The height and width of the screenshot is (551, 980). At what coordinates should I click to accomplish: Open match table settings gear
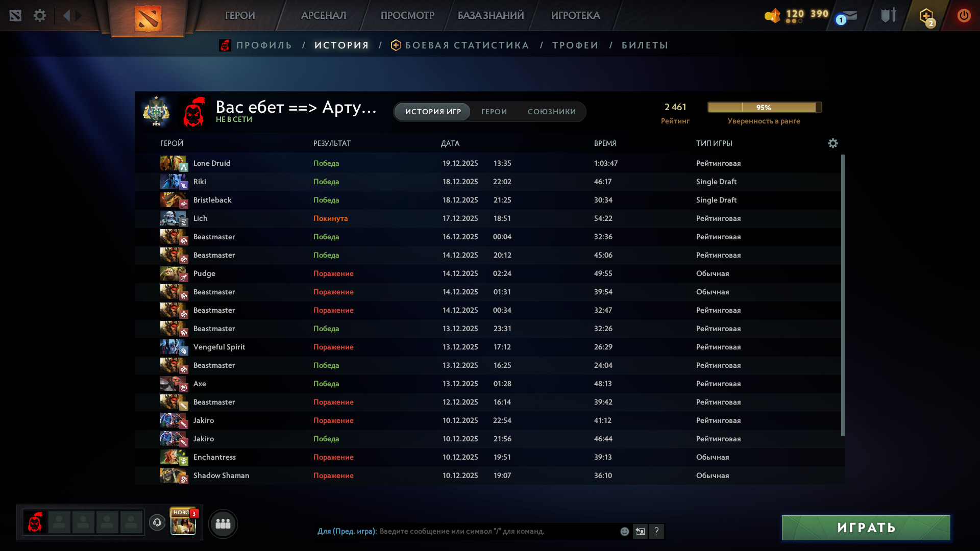click(833, 143)
